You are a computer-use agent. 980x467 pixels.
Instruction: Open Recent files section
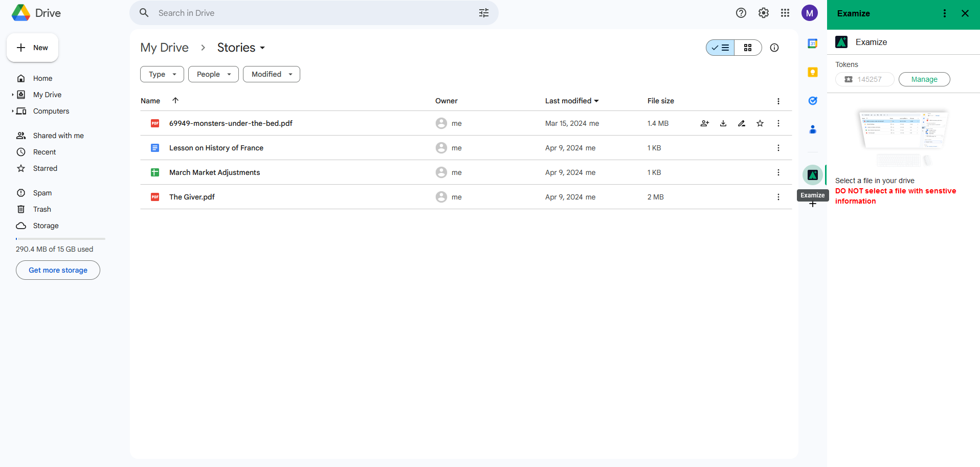[44, 152]
